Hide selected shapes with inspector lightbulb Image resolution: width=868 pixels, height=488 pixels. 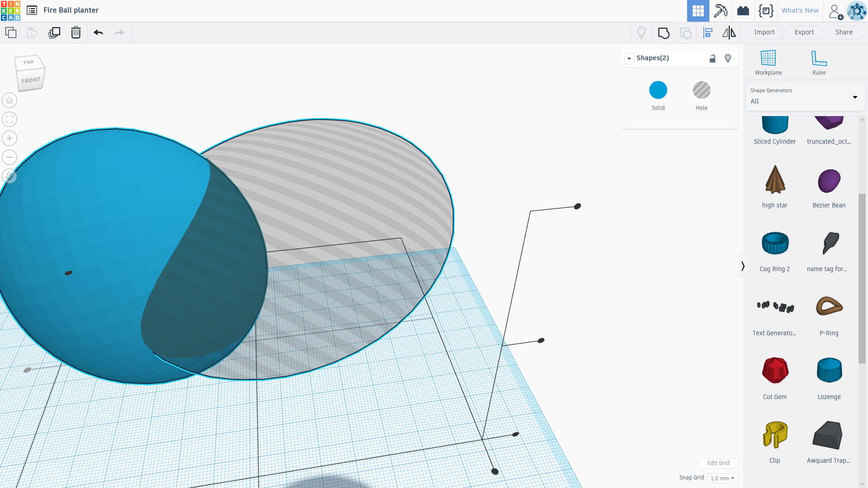point(728,58)
